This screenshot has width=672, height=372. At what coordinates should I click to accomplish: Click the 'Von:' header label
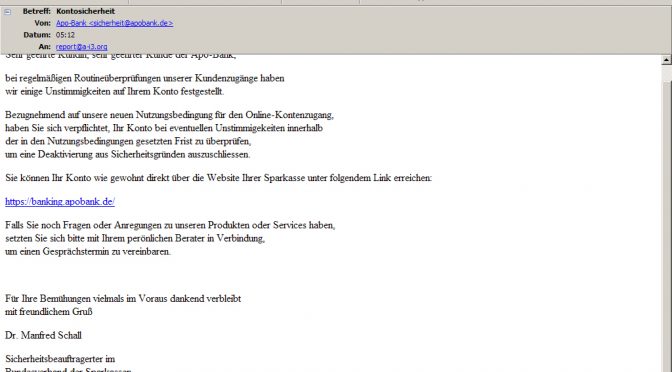[x=42, y=23]
